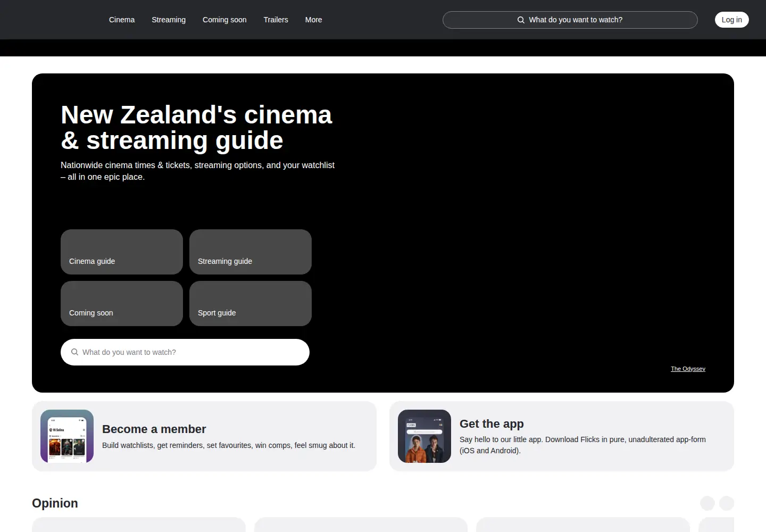Viewport: 766px width, 532px height.
Task: Open the Coming soon tile in the hero
Action: click(x=122, y=303)
